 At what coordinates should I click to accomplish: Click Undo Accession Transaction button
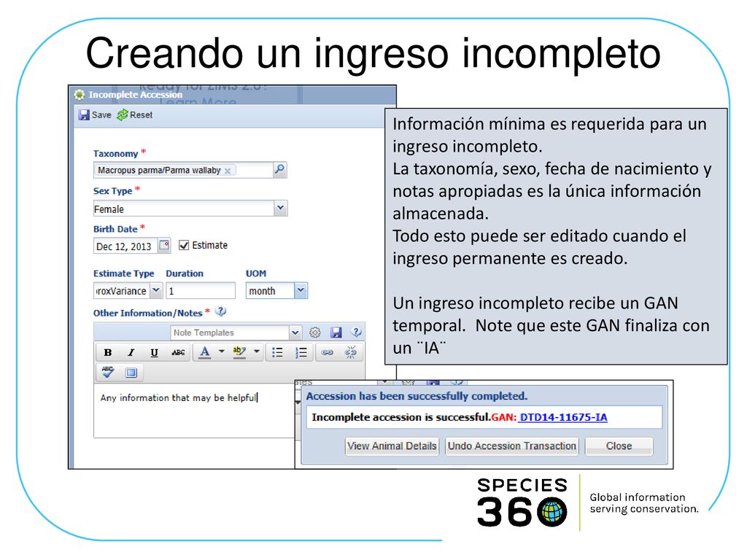(511, 446)
